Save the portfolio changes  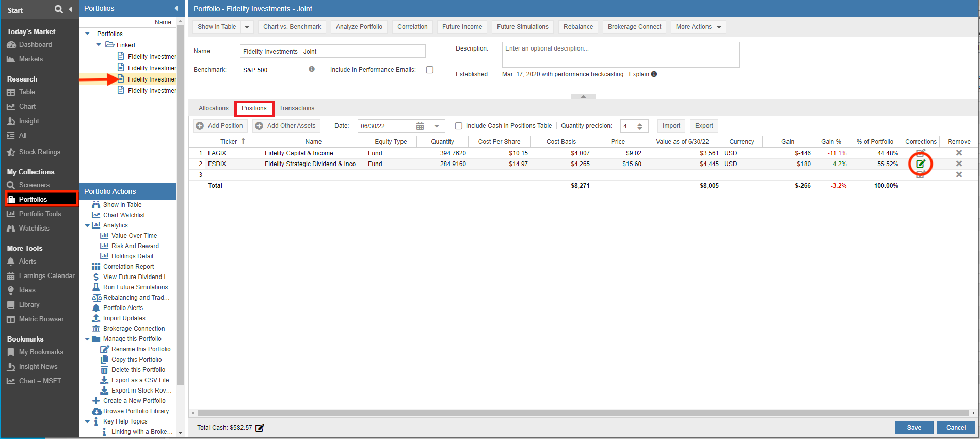tap(914, 428)
